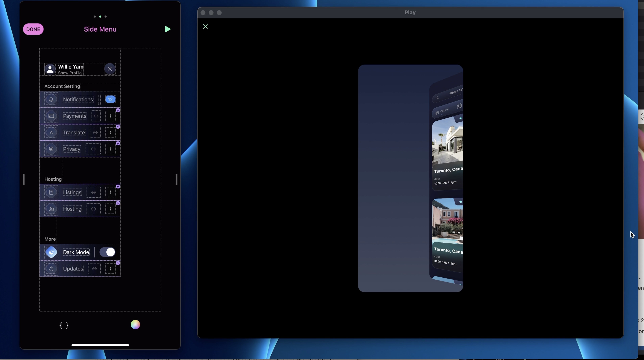Viewport: 644px width, 360px height.
Task: Toggle the Dark Mode switch
Action: (x=107, y=252)
